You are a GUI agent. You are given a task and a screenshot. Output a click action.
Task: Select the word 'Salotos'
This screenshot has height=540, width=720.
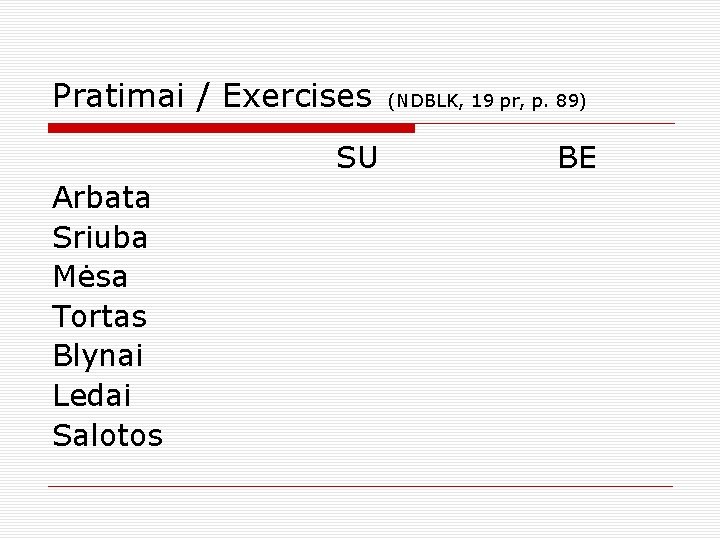(x=108, y=435)
